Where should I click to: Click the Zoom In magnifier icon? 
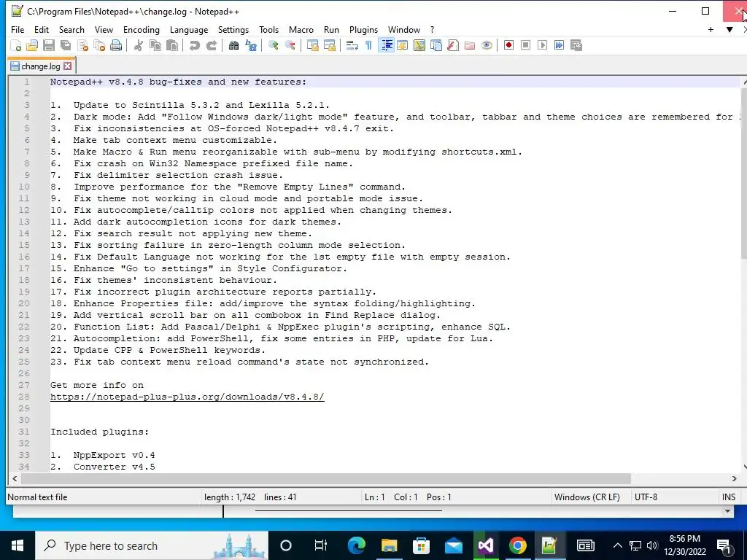[273, 46]
